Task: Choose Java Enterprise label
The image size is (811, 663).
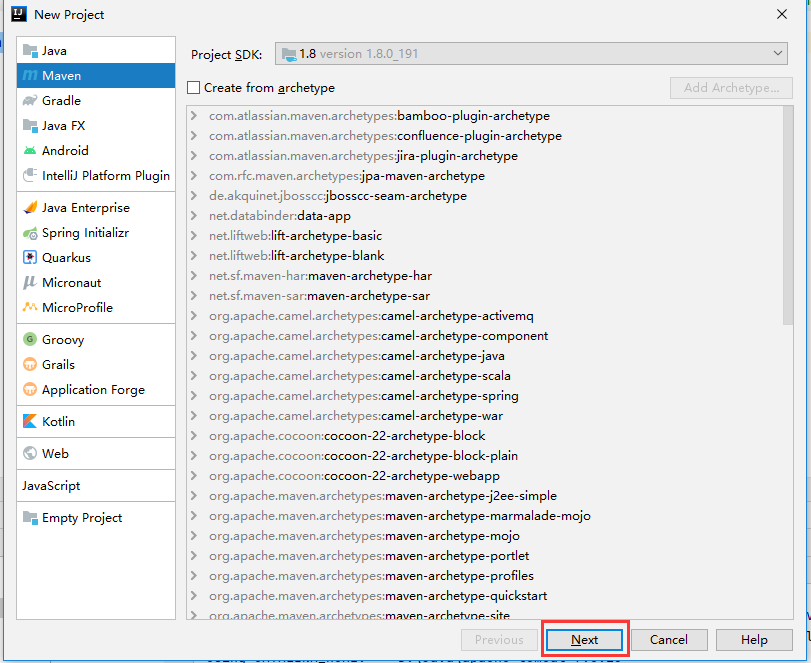Action: [86, 207]
